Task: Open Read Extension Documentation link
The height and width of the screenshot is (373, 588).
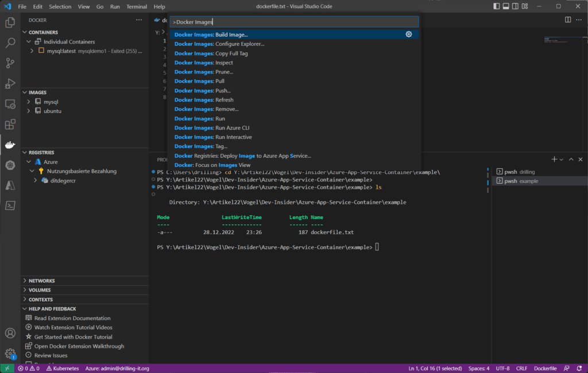Action: click(x=72, y=318)
